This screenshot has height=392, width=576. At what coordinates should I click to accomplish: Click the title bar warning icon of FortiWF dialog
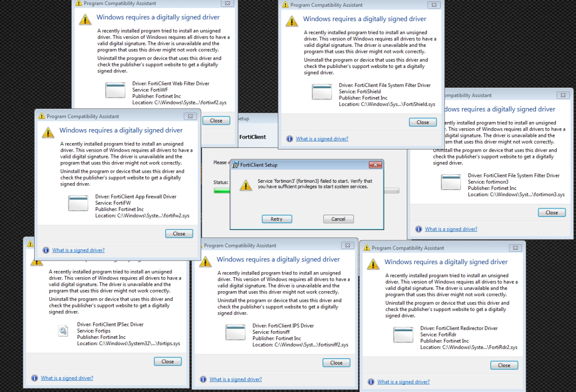[x=79, y=3]
